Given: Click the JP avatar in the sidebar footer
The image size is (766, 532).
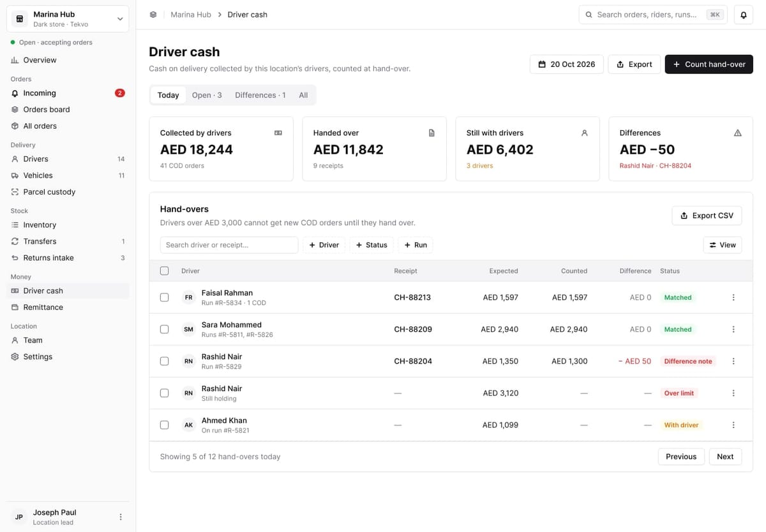Looking at the screenshot, I should coord(19,517).
